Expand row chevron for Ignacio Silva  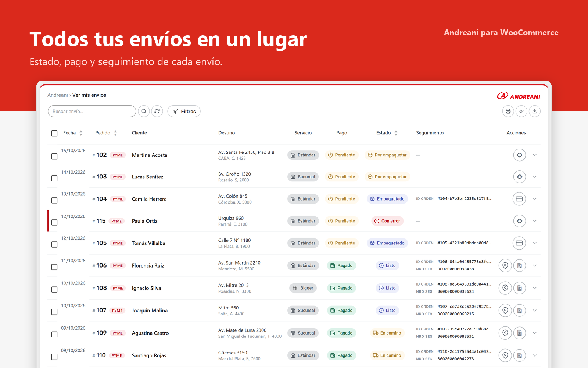535,288
